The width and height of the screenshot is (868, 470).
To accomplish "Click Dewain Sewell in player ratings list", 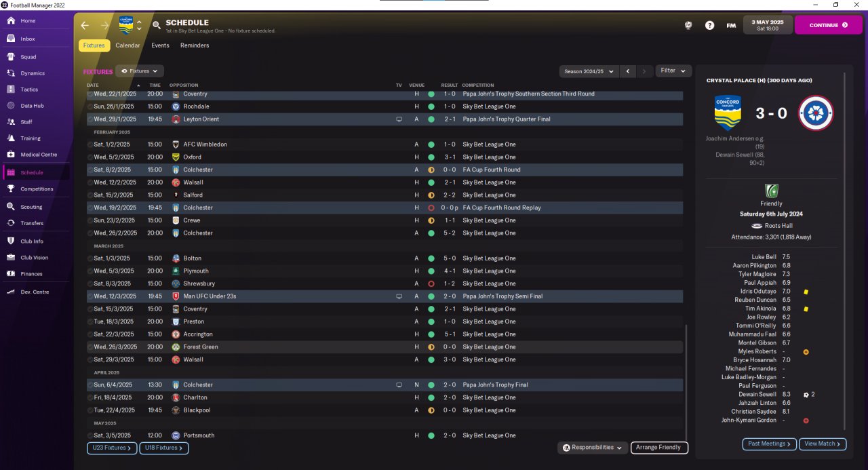I will coord(757,394).
